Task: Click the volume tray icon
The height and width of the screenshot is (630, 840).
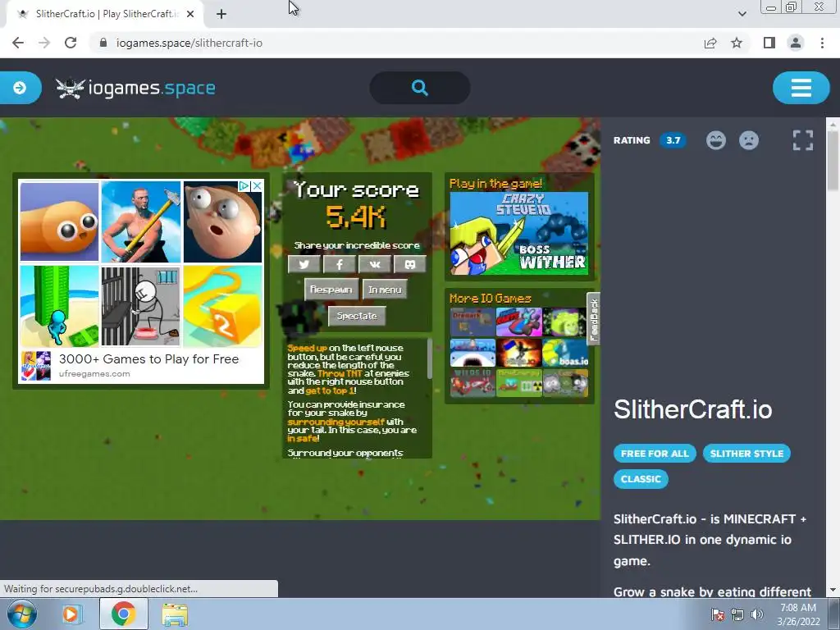Action: click(757, 614)
